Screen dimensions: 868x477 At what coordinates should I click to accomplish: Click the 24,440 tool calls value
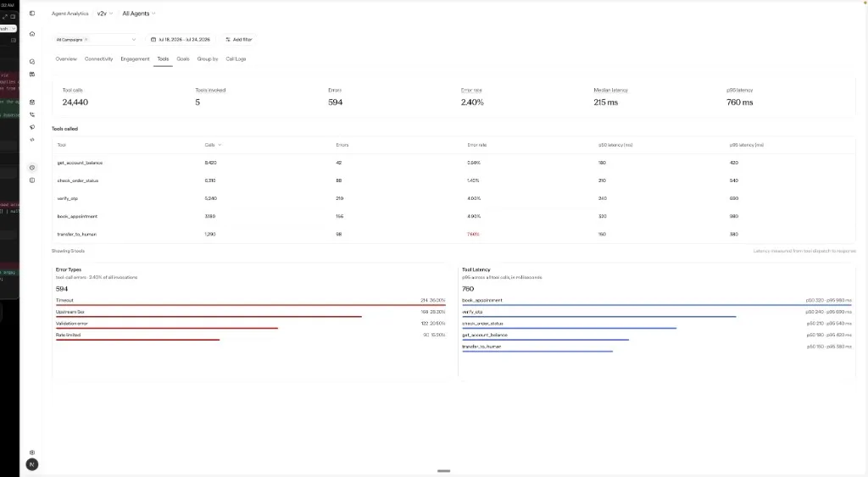click(x=75, y=103)
